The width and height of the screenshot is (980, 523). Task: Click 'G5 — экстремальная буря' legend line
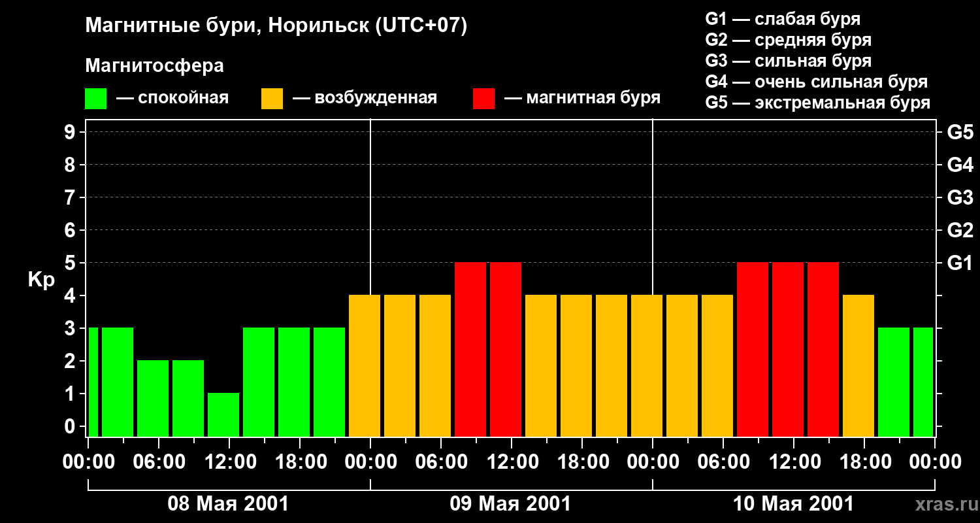[x=818, y=103]
